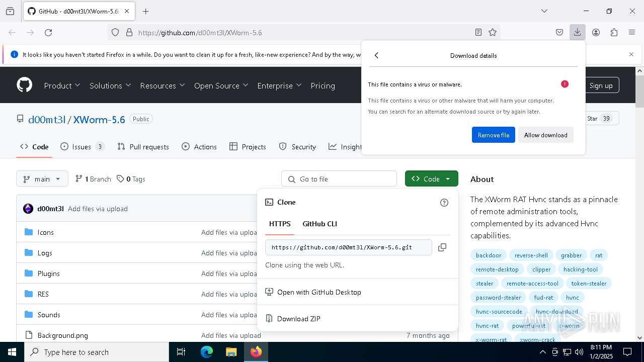
Task: Click the Firefox account icon
Action: click(596, 32)
